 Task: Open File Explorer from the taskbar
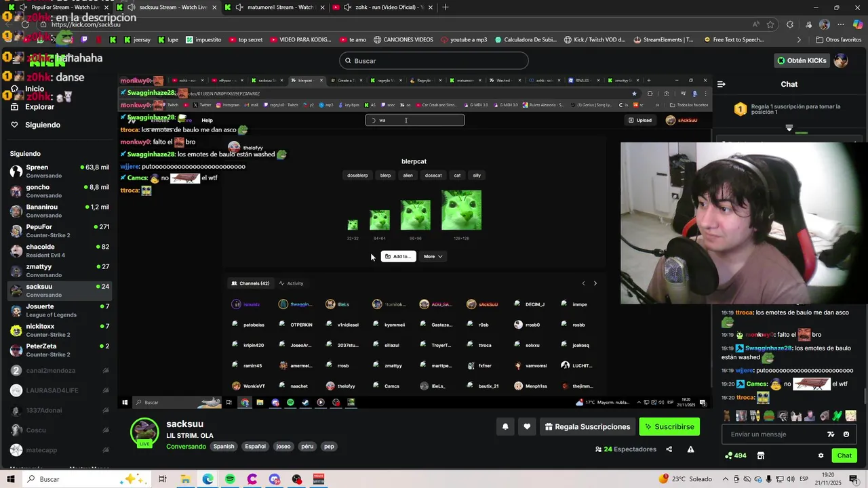point(185,479)
